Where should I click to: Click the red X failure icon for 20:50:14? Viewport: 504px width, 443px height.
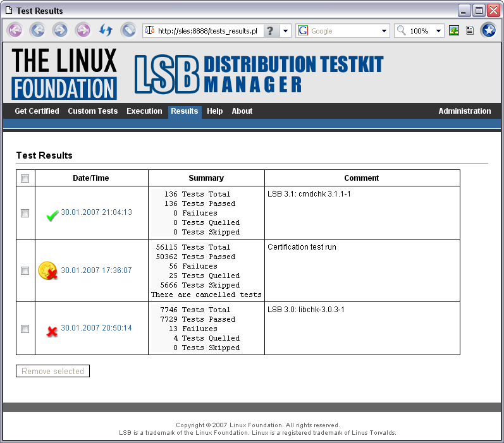point(51,331)
